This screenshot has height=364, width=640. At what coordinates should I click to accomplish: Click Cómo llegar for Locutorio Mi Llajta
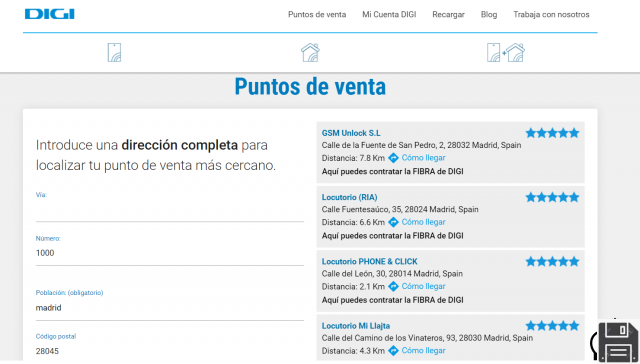click(x=423, y=351)
